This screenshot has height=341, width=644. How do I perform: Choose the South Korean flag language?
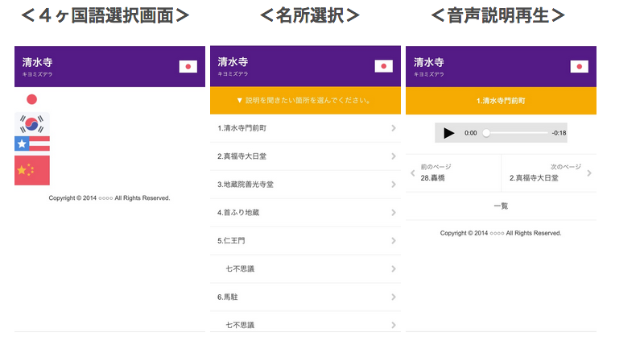pyautogui.click(x=32, y=123)
